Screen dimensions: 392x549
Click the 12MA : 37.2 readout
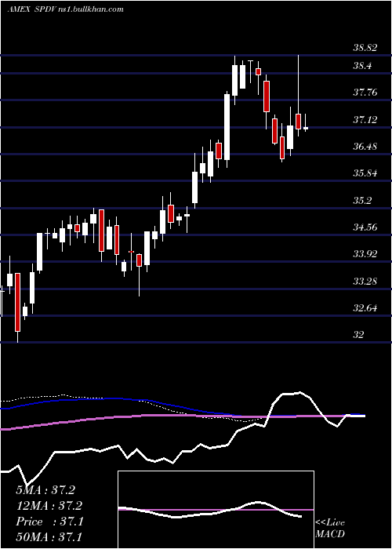click(x=49, y=506)
